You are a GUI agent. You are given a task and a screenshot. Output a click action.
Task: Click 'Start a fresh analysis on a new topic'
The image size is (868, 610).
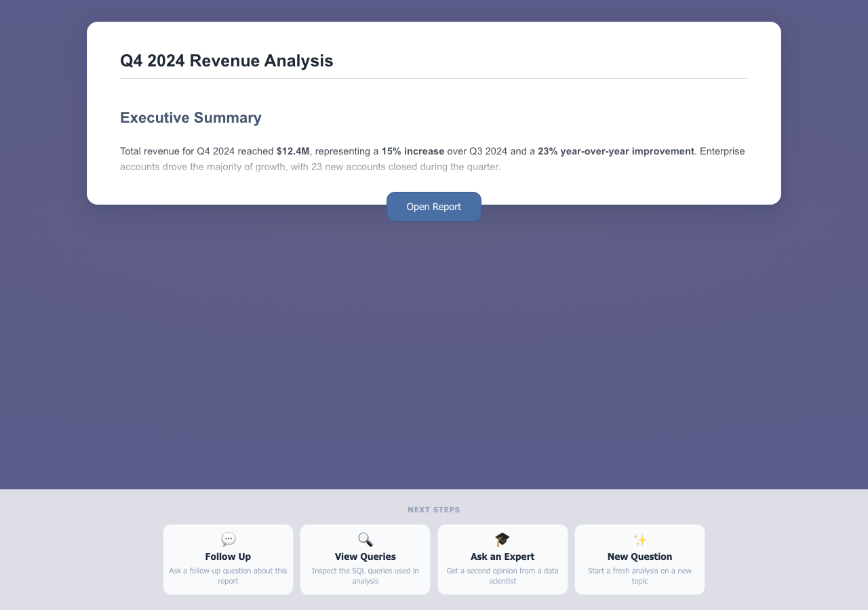click(639, 575)
